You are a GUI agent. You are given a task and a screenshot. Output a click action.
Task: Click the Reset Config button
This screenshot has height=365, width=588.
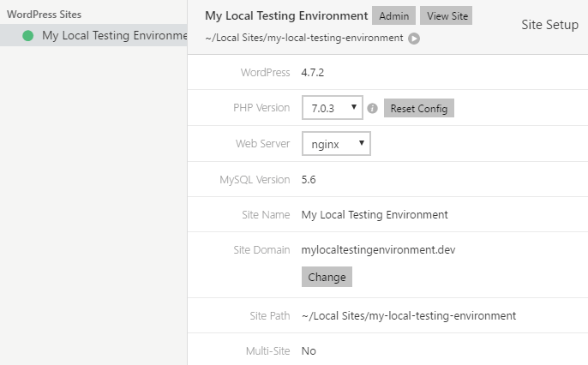tap(419, 108)
